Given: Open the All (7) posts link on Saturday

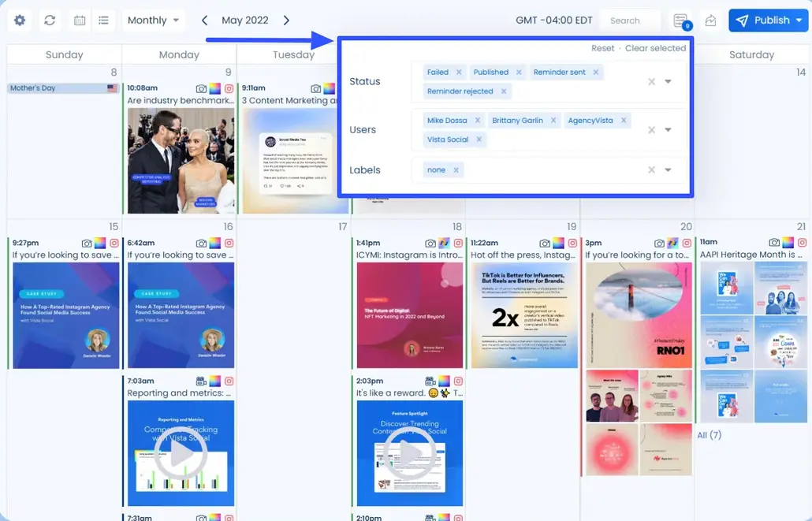Looking at the screenshot, I should coord(709,435).
